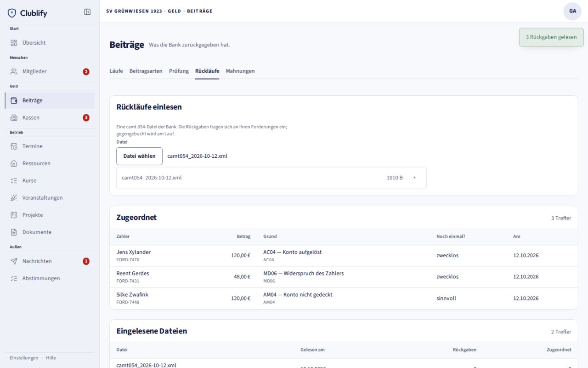
Task: Click the Zahler column header
Action: [123, 236]
